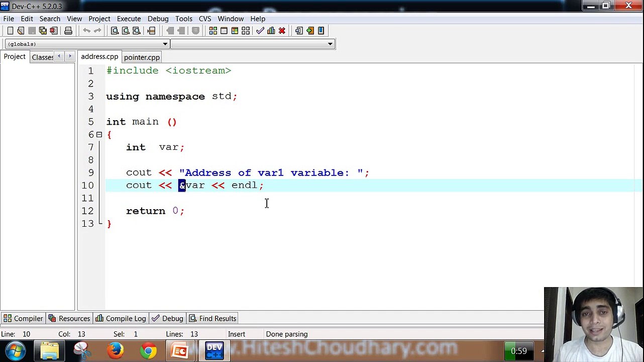Click line number 11 in the gutter
The image size is (644, 362).
click(x=87, y=198)
